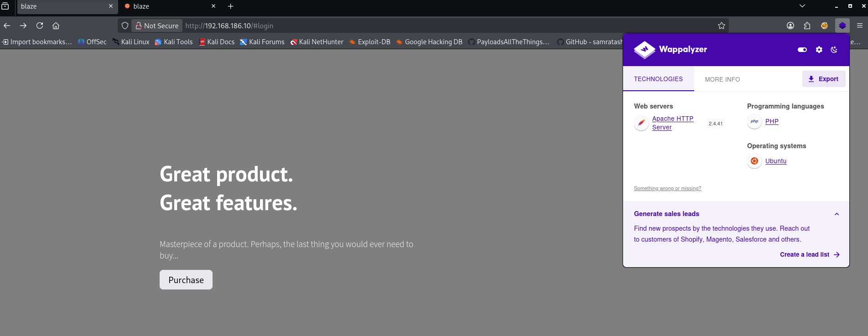Open the Firefox hamburger menu
Viewport: 868px width, 336px height.
click(x=859, y=26)
